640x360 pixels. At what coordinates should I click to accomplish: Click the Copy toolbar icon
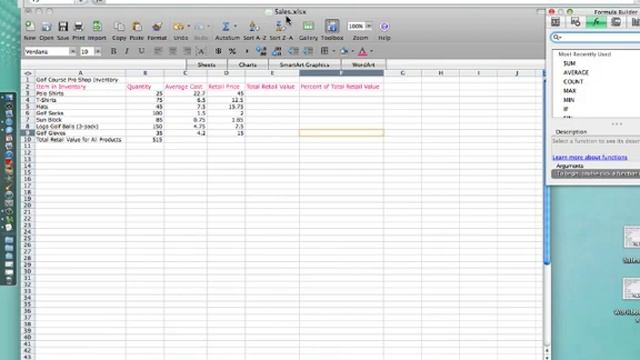point(119,27)
